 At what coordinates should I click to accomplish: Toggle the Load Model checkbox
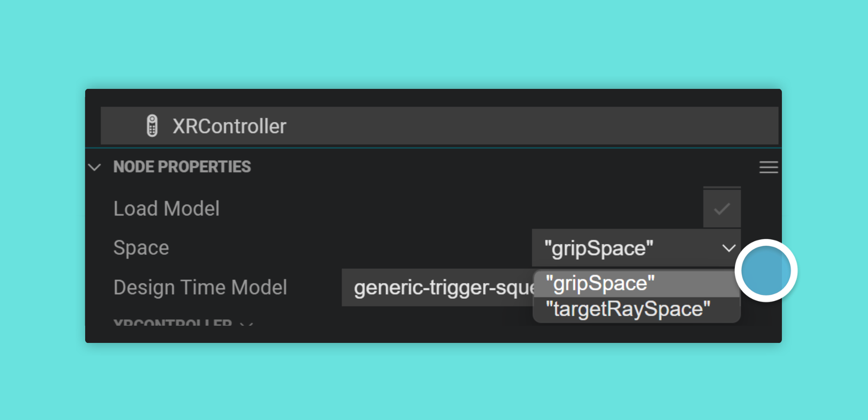pyautogui.click(x=722, y=209)
